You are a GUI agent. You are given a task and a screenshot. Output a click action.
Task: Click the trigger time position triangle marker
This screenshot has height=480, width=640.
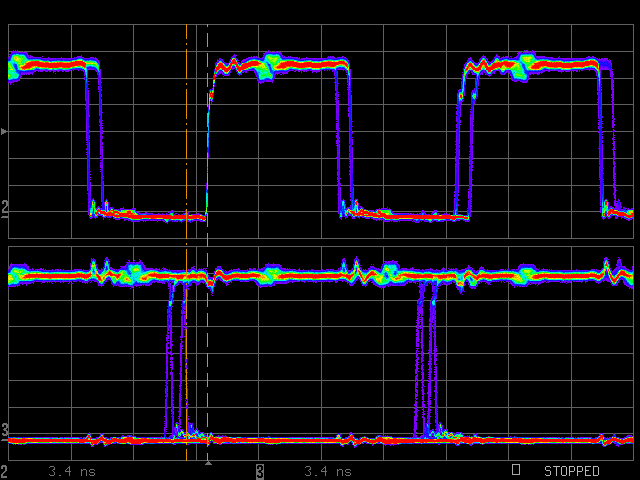[208, 463]
